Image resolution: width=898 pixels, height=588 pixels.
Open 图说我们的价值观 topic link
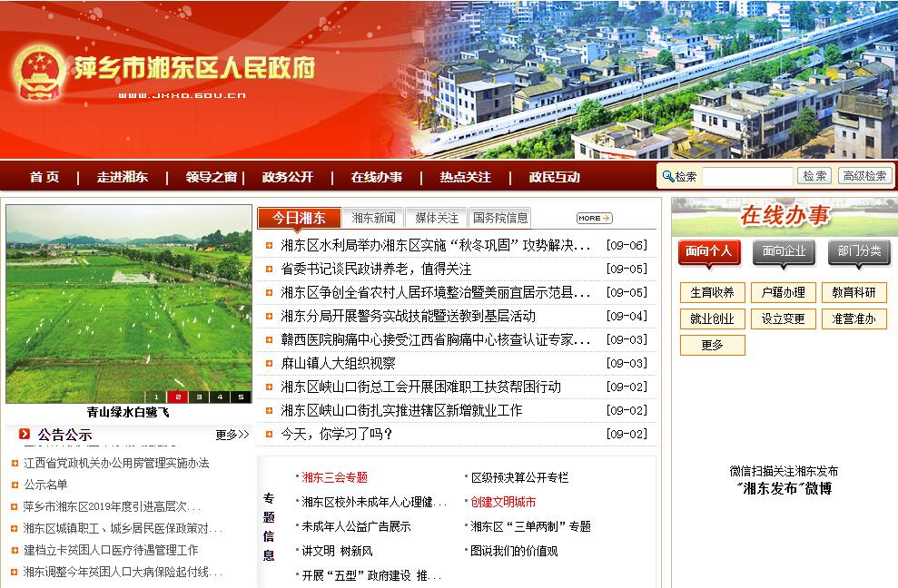coord(514,552)
